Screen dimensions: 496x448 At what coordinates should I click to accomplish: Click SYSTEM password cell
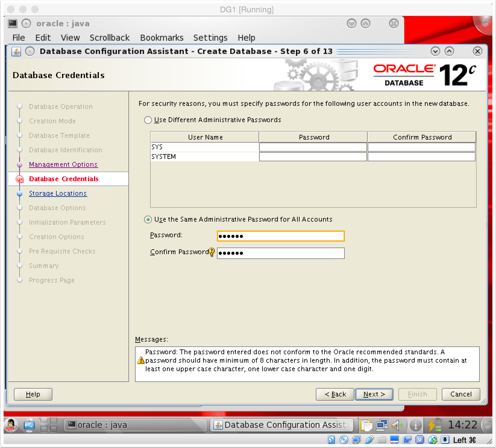coord(313,157)
